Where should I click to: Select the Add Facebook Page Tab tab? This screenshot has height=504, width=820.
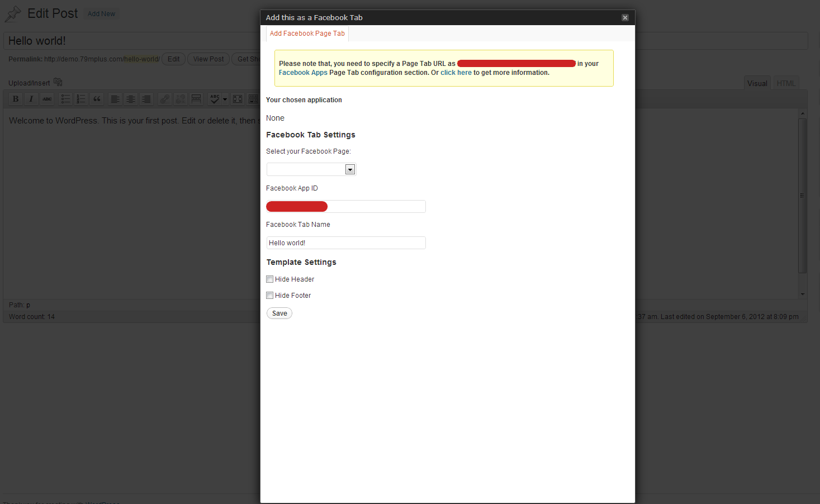(307, 34)
